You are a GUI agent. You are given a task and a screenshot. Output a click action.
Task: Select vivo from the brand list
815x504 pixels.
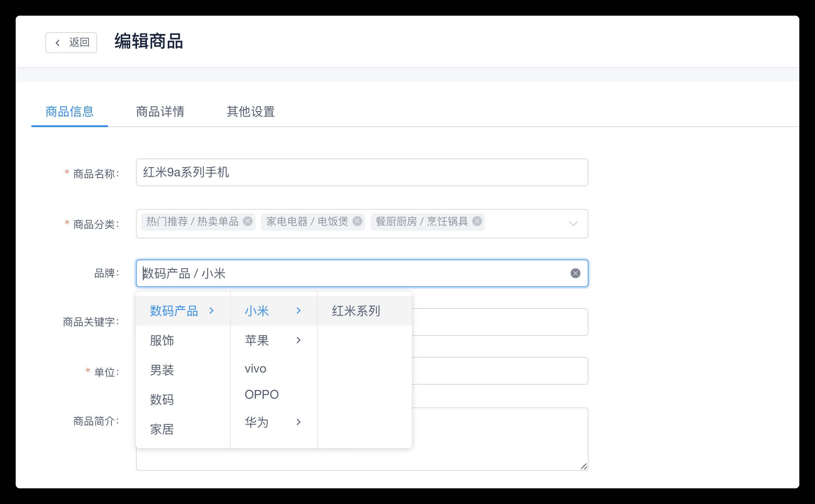coord(256,369)
